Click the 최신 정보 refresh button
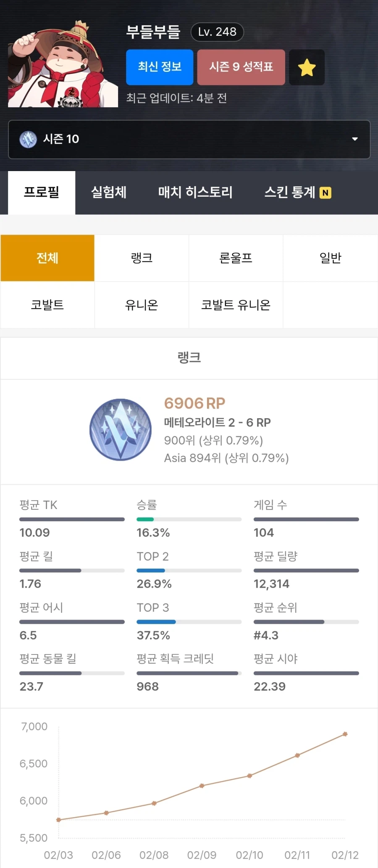 (x=160, y=67)
